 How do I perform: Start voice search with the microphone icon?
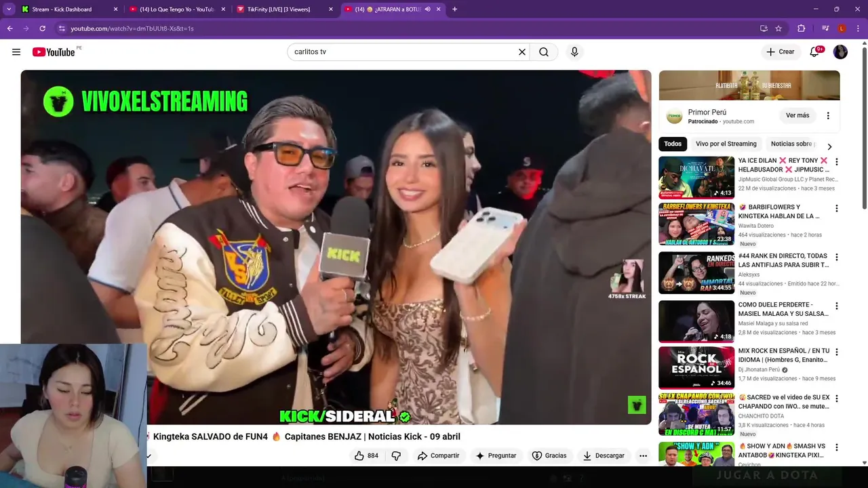[574, 52]
